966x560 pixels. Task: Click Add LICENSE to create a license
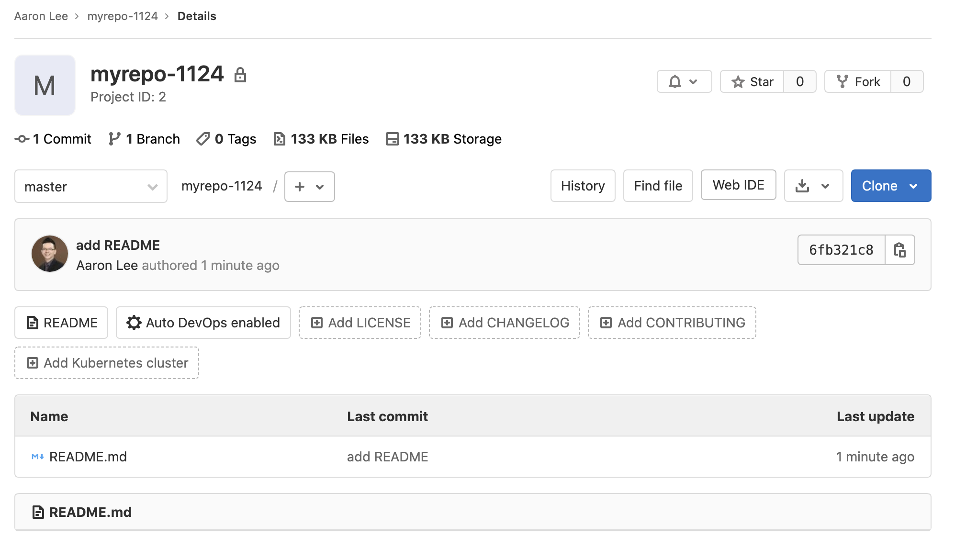click(359, 323)
